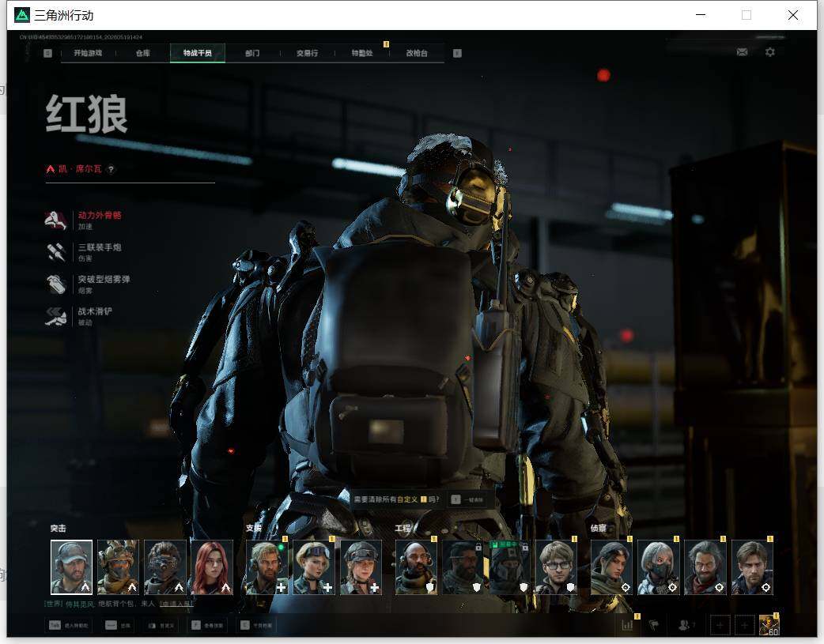Select first 突击 operator with cap and headset

[71, 567]
